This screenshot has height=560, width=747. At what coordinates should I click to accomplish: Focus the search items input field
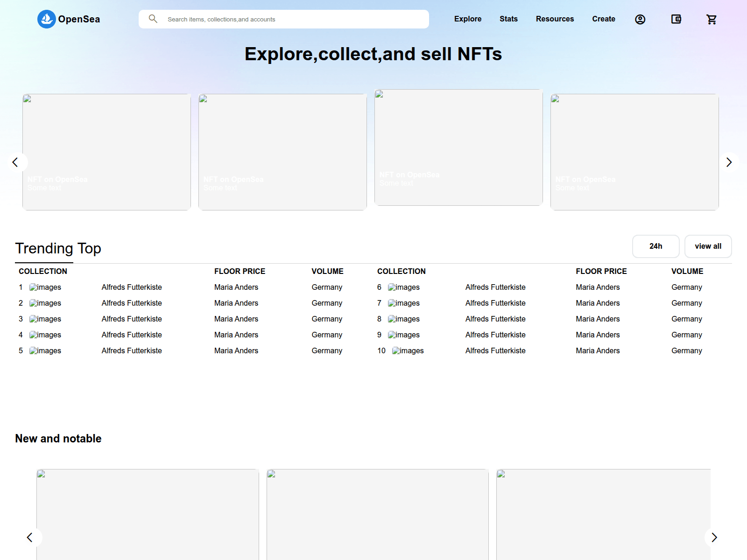(x=284, y=19)
